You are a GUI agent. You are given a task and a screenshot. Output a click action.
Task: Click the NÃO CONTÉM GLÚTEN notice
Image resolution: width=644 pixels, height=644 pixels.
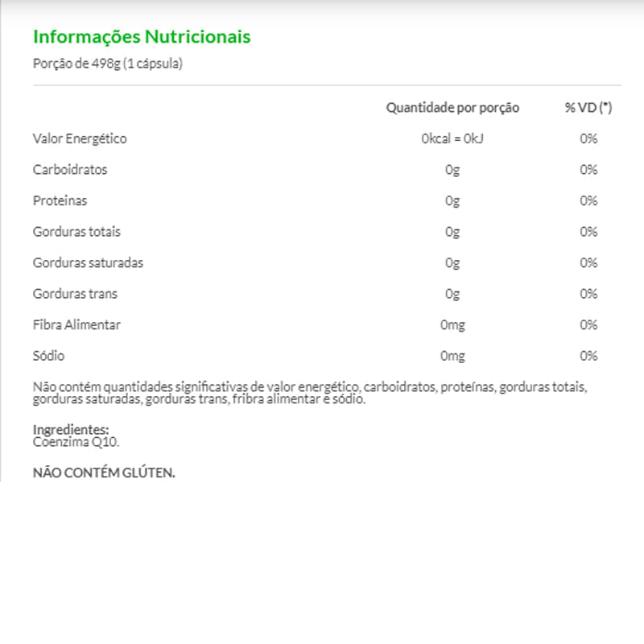[104, 473]
